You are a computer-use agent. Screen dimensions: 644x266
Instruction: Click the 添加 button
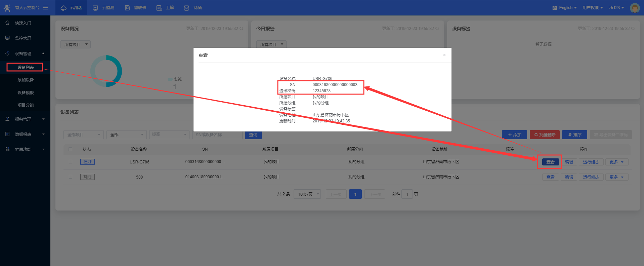pos(514,135)
